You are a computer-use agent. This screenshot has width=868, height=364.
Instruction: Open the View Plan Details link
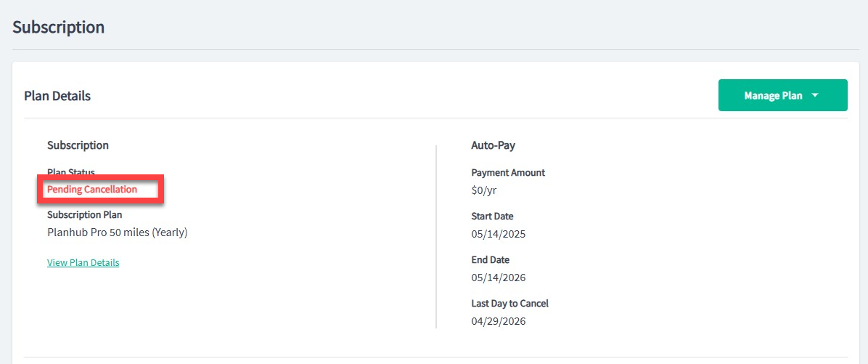click(83, 262)
